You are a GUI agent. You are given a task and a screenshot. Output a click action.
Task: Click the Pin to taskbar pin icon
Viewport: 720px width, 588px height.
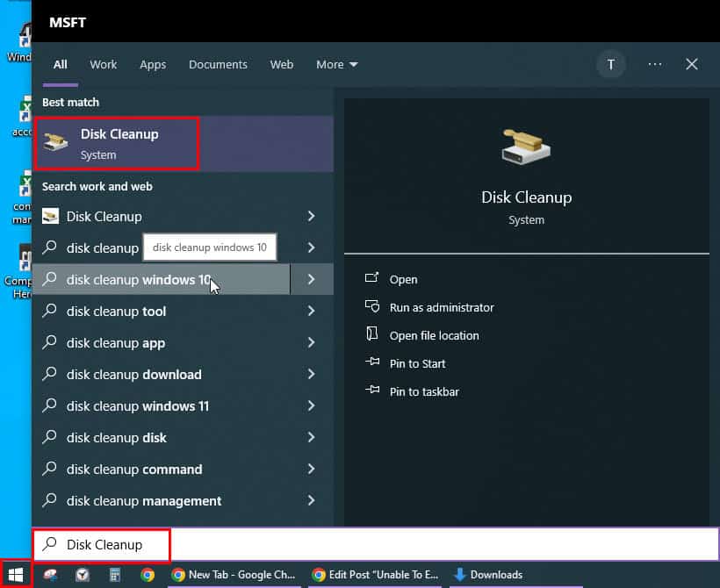[372, 390]
